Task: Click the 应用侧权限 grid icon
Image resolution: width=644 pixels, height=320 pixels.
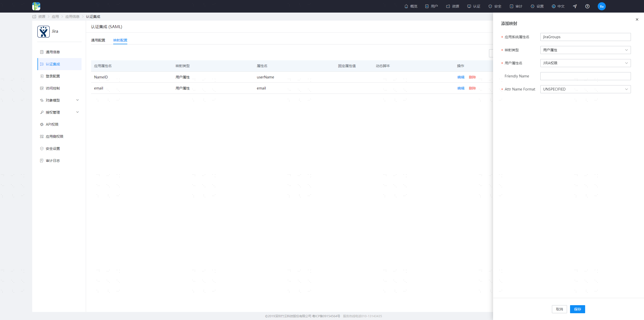Action: click(42, 136)
